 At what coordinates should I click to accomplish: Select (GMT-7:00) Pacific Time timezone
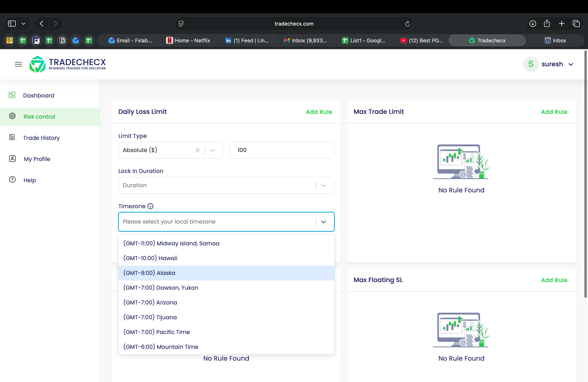[x=226, y=332]
